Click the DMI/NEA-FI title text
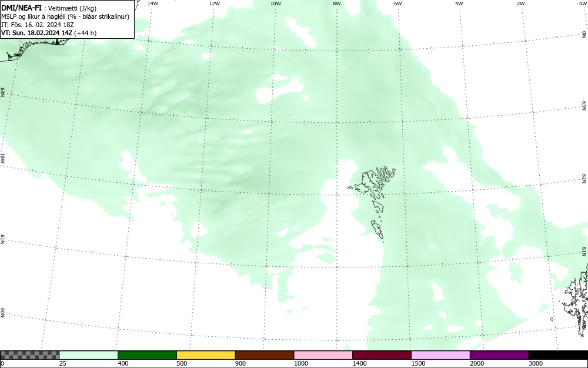The image size is (588, 368). coord(21,8)
